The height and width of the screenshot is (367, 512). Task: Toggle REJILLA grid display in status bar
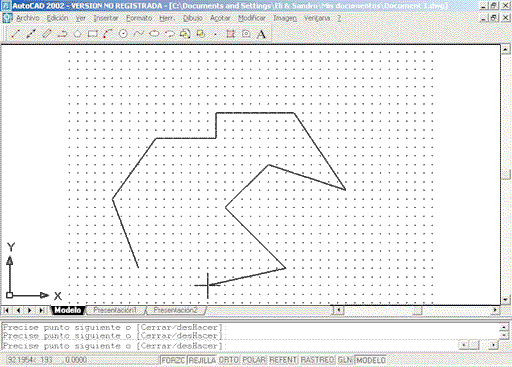pos(202,360)
